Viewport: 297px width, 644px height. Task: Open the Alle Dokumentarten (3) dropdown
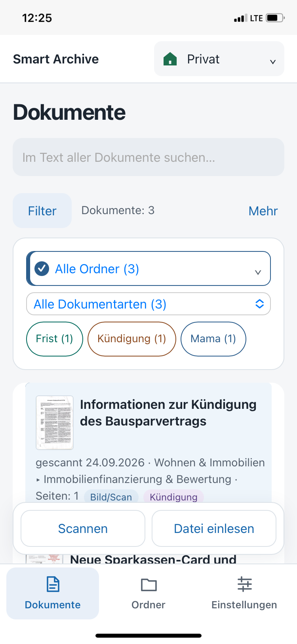pyautogui.click(x=148, y=304)
